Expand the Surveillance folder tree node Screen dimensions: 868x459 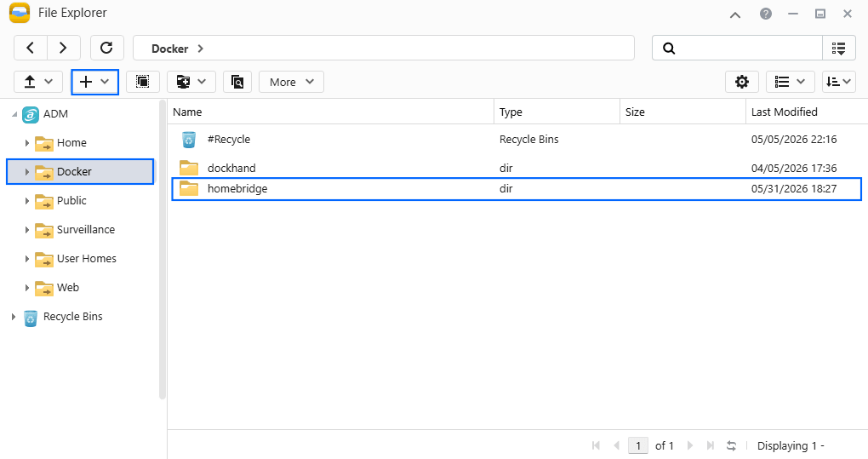click(x=26, y=230)
